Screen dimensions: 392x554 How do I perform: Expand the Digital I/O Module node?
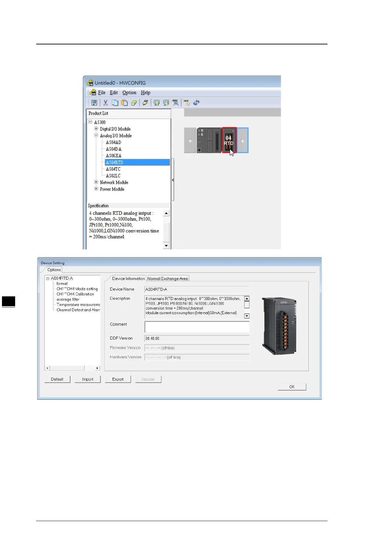(96, 129)
